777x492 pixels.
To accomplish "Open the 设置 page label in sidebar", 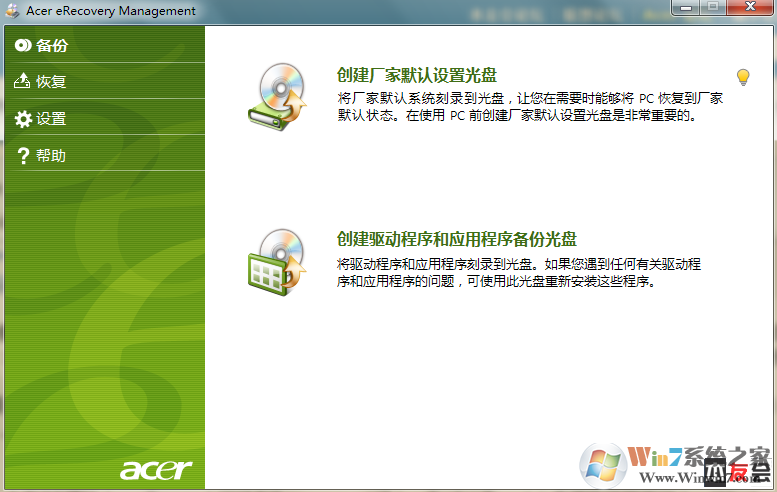I will (x=51, y=119).
